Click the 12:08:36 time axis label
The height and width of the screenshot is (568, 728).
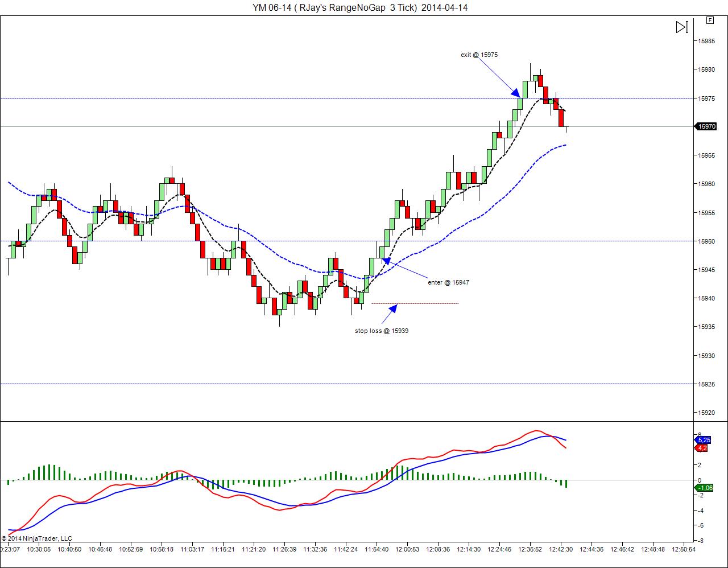click(x=438, y=550)
